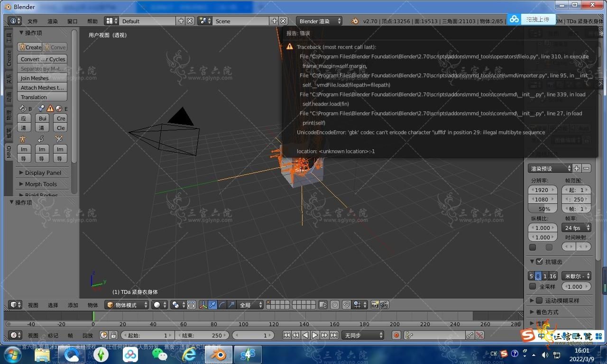The height and width of the screenshot is (364, 607).
Task: Open the 渲染预设 presets dropdown
Action: click(x=550, y=168)
